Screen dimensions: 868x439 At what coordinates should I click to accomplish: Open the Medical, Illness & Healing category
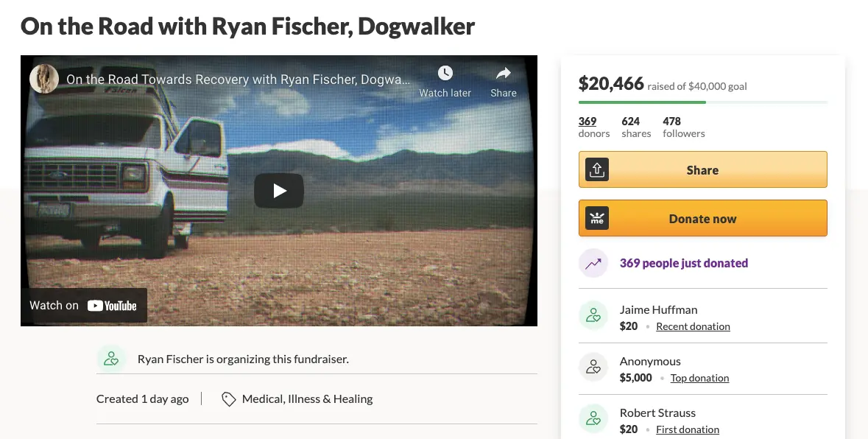tap(307, 399)
